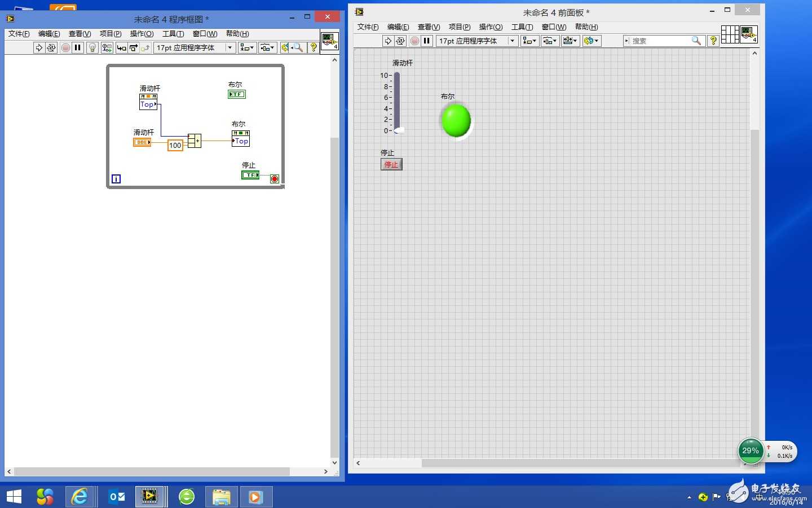Image resolution: width=812 pixels, height=508 pixels.
Task: Click the front panel connector pane grid
Action: [x=730, y=34]
